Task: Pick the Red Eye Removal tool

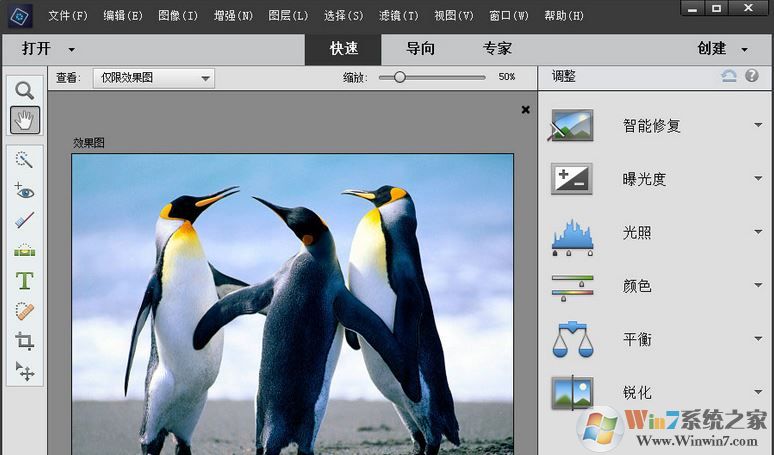Action: 24,190
